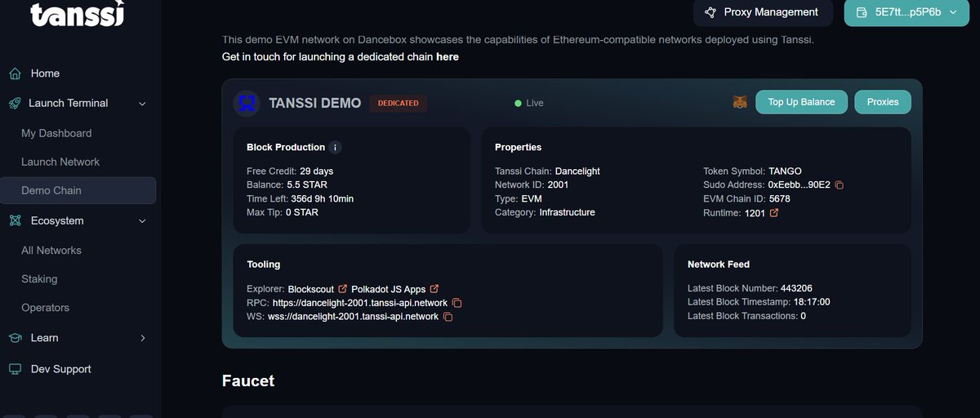Click the Network ID 2001 value
This screenshot has width=980, height=418.
(x=559, y=185)
